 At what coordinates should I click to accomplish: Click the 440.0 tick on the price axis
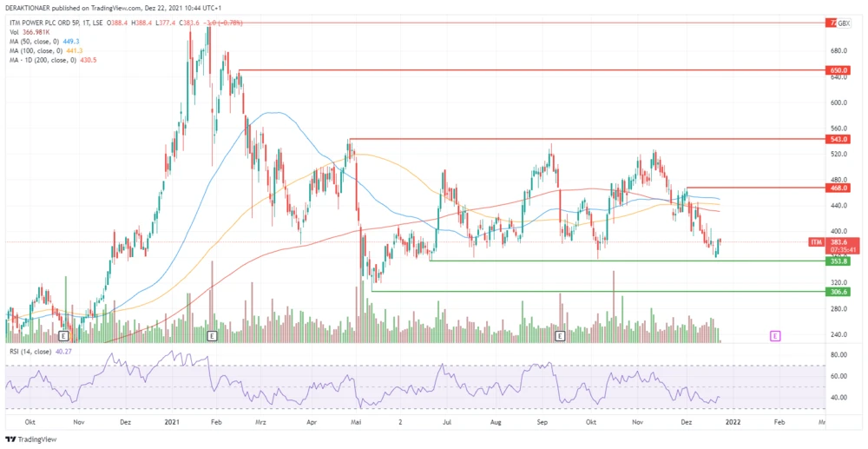[837, 206]
